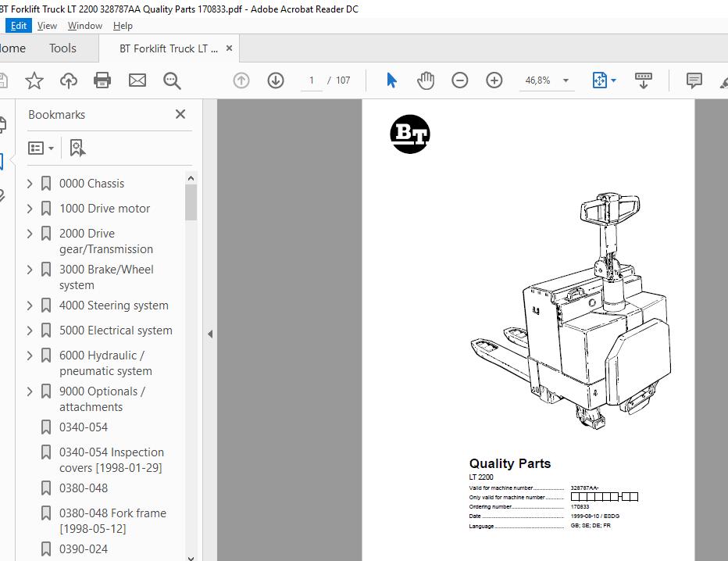
Task: Go to the previous page arrow
Action: coord(241,80)
